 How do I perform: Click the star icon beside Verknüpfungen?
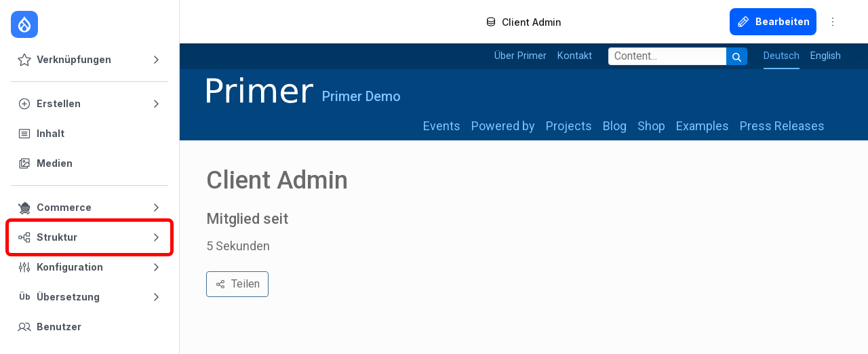click(x=24, y=60)
